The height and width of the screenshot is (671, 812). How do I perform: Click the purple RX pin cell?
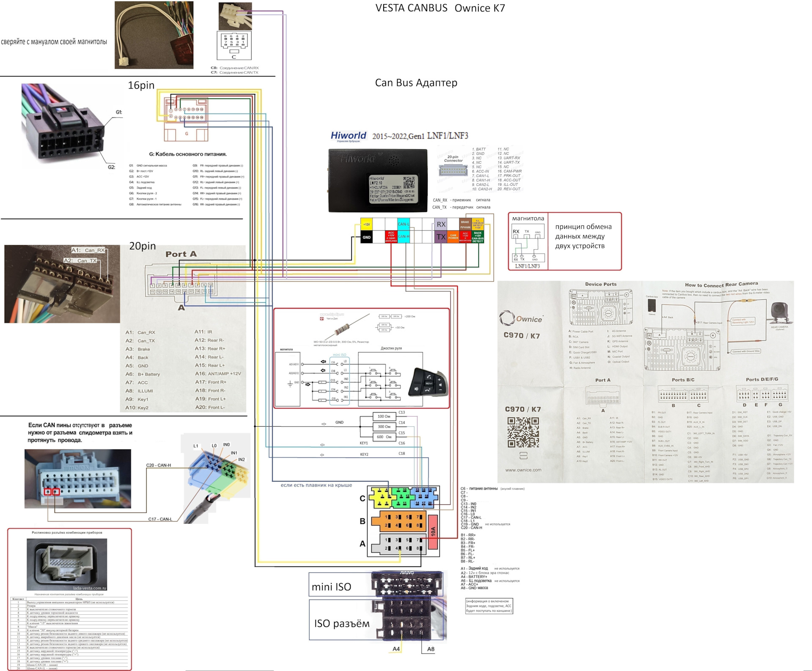click(x=441, y=225)
